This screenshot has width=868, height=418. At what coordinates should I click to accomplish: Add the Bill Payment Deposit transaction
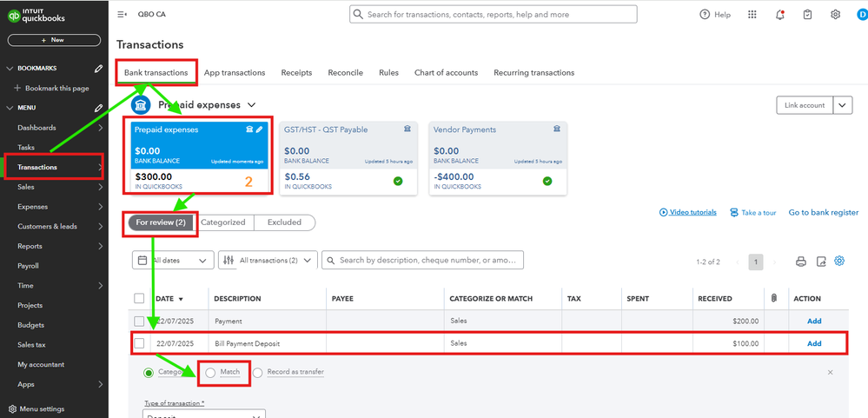pos(814,343)
